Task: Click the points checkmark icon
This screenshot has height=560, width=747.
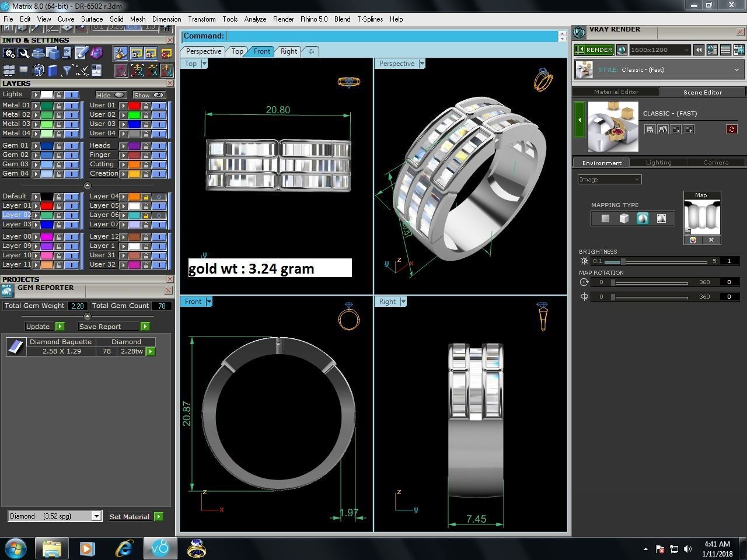Action: (82, 71)
